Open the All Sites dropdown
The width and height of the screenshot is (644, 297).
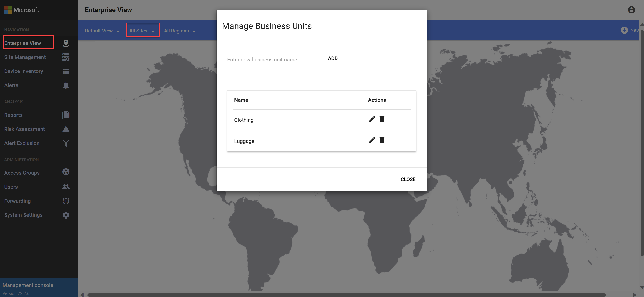[x=142, y=31]
